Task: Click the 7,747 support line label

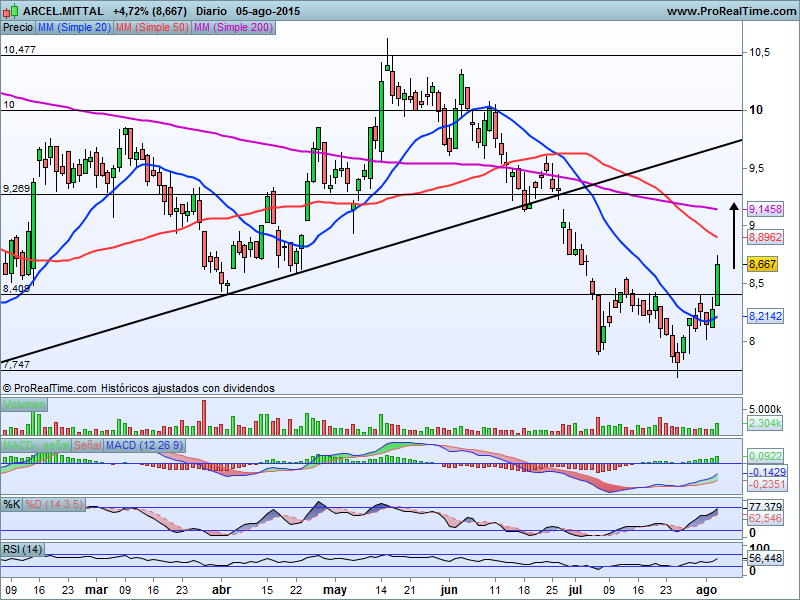Action: tap(16, 364)
